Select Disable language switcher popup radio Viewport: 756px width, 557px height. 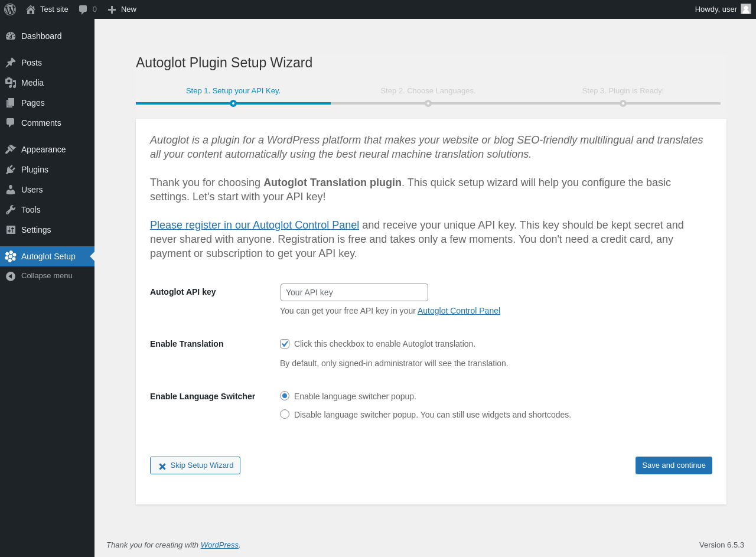pos(285,414)
